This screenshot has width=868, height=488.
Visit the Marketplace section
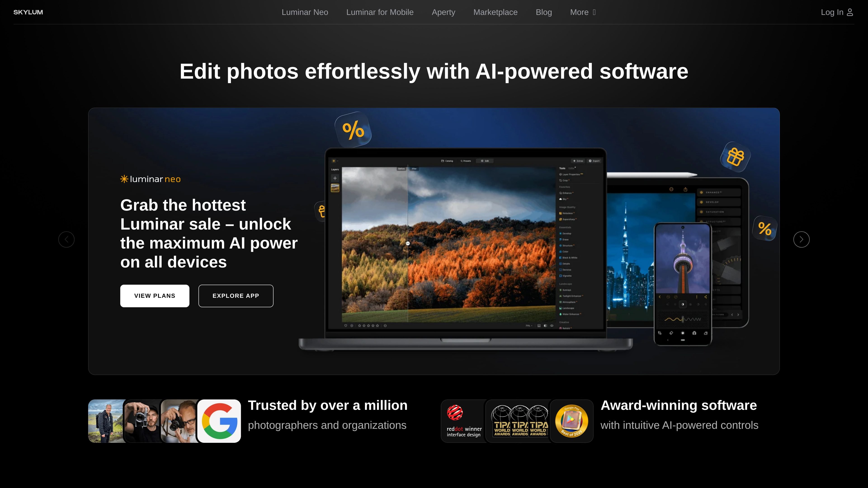pos(495,12)
